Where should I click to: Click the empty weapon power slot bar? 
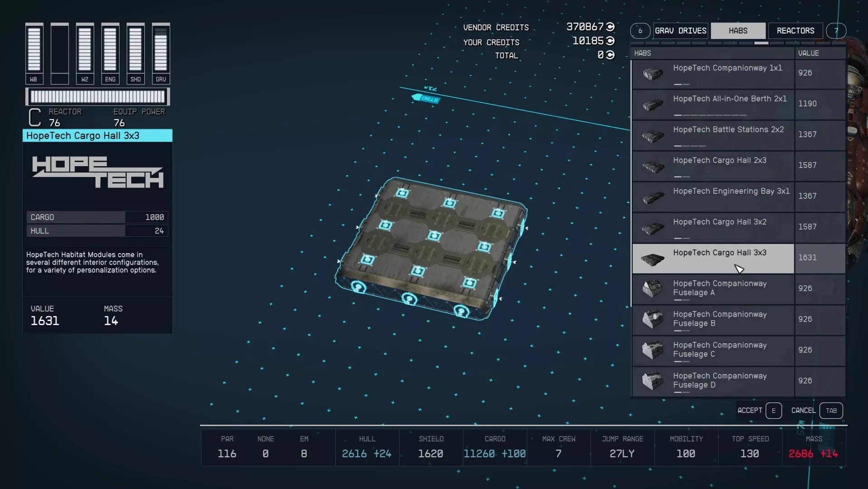(x=59, y=53)
